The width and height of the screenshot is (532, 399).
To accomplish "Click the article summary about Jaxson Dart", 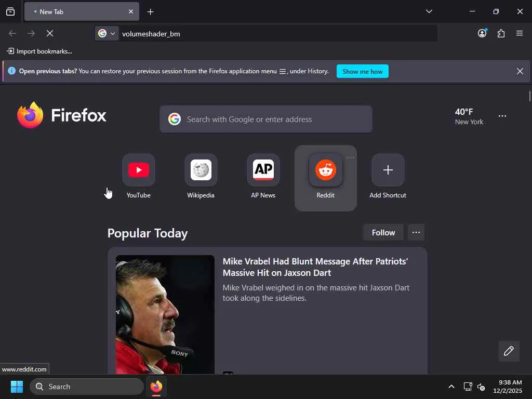I will pos(316,293).
